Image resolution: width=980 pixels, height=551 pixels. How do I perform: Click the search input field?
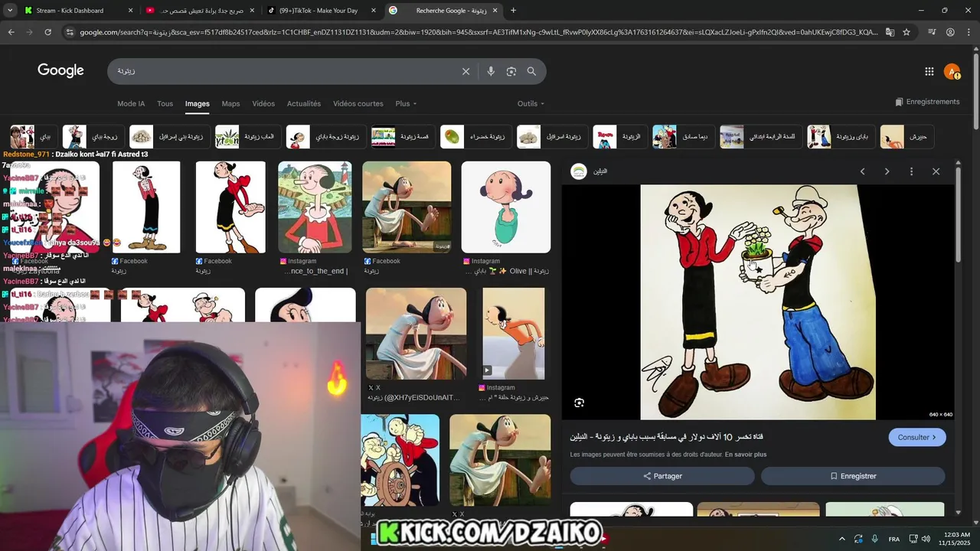tap(283, 71)
